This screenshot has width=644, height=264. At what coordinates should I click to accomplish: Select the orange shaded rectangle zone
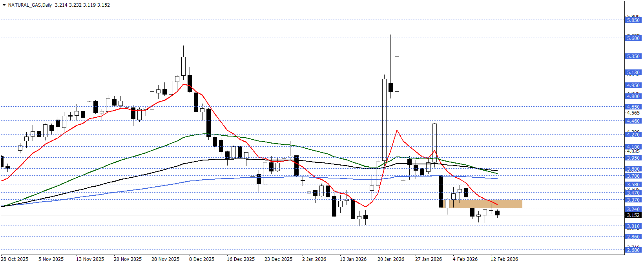click(487, 204)
